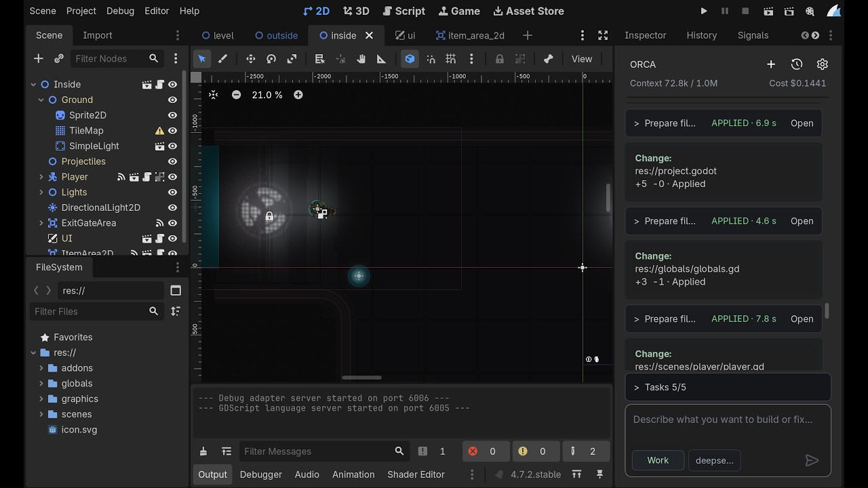868x488 pixels.
Task: Open the deepse... model dropdown
Action: coord(714,460)
